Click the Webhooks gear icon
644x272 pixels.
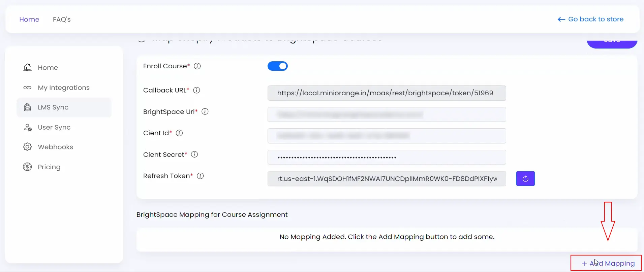pyautogui.click(x=27, y=147)
